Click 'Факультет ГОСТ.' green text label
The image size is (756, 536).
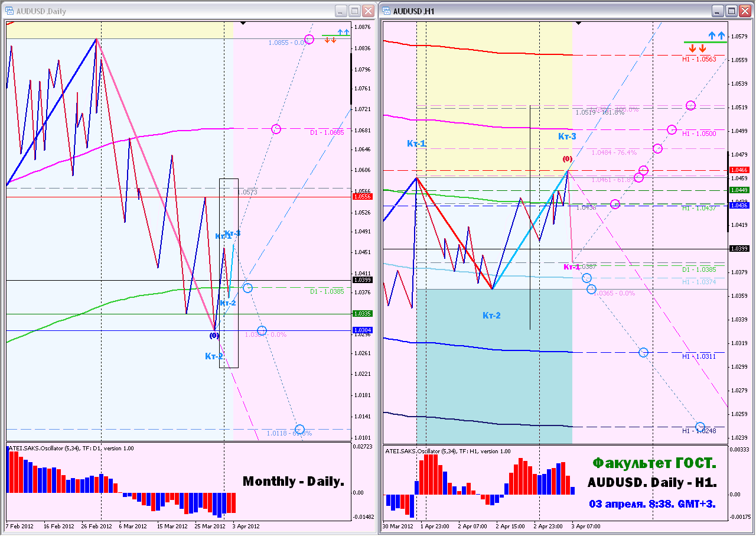click(x=653, y=462)
